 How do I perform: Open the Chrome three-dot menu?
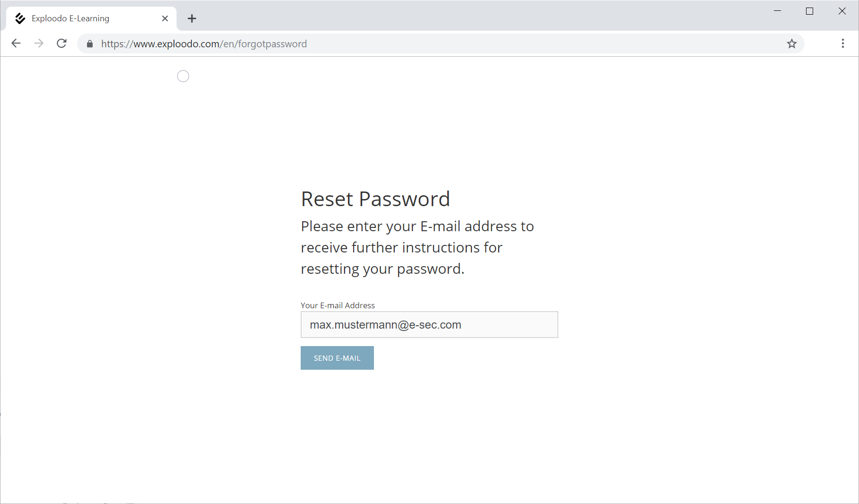pos(842,43)
